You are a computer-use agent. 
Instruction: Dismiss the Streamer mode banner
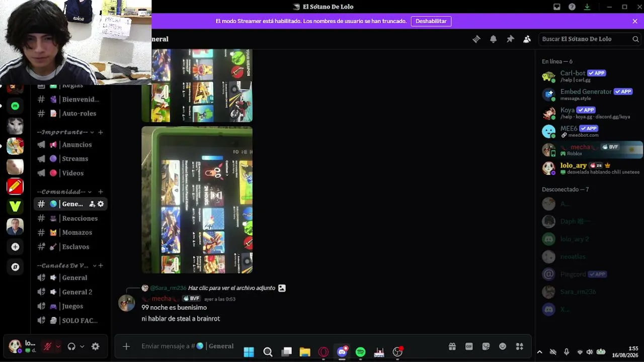pyautogui.click(x=635, y=21)
